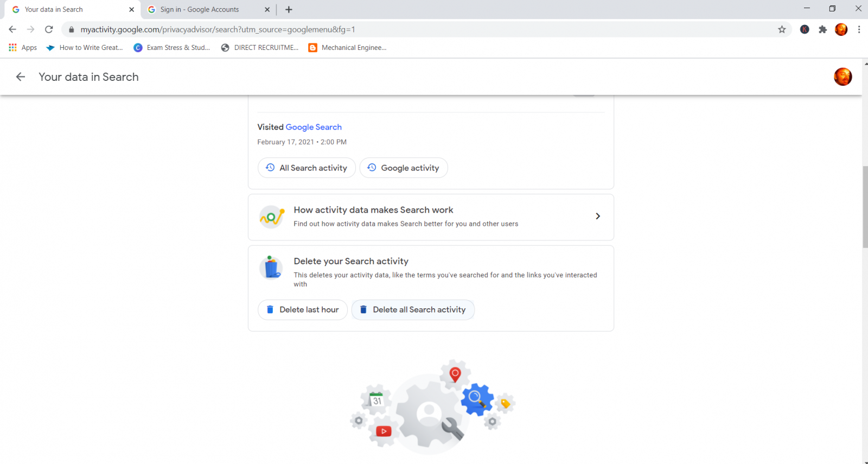The image size is (868, 464).
Task: Go back with the page back arrow
Action: click(21, 77)
